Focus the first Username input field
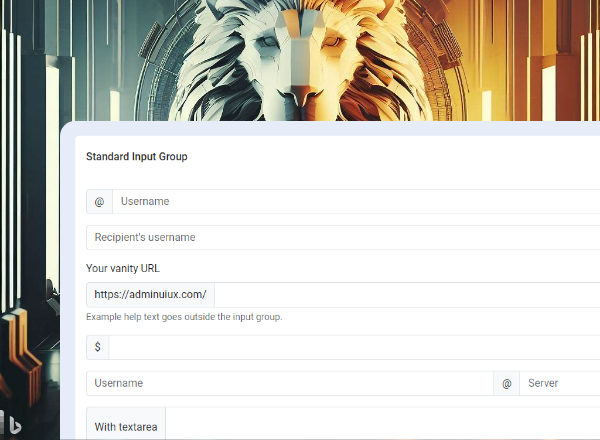 (x=350, y=202)
